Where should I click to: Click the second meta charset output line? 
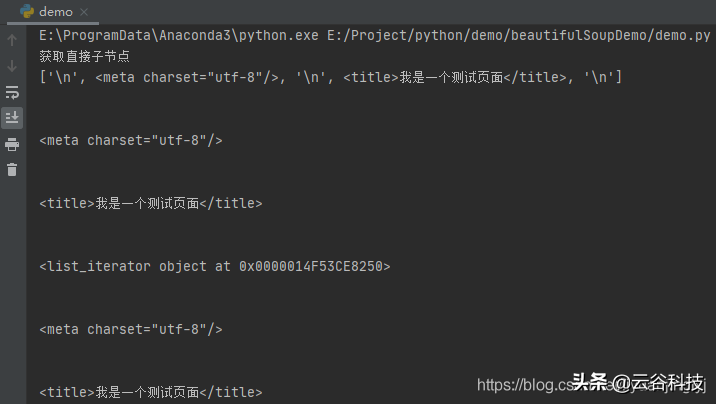click(131, 329)
